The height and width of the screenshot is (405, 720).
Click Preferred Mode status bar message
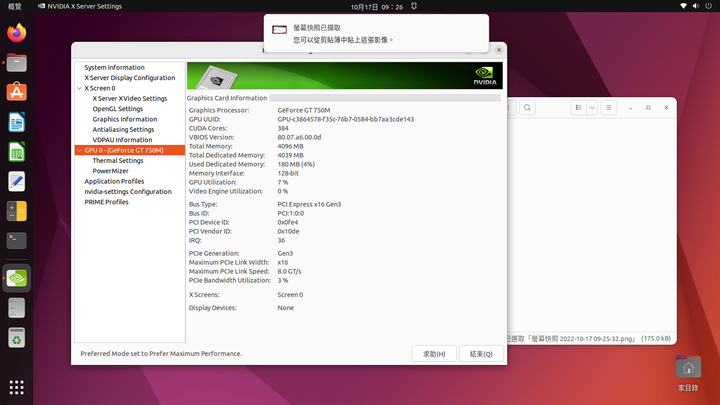(161, 354)
